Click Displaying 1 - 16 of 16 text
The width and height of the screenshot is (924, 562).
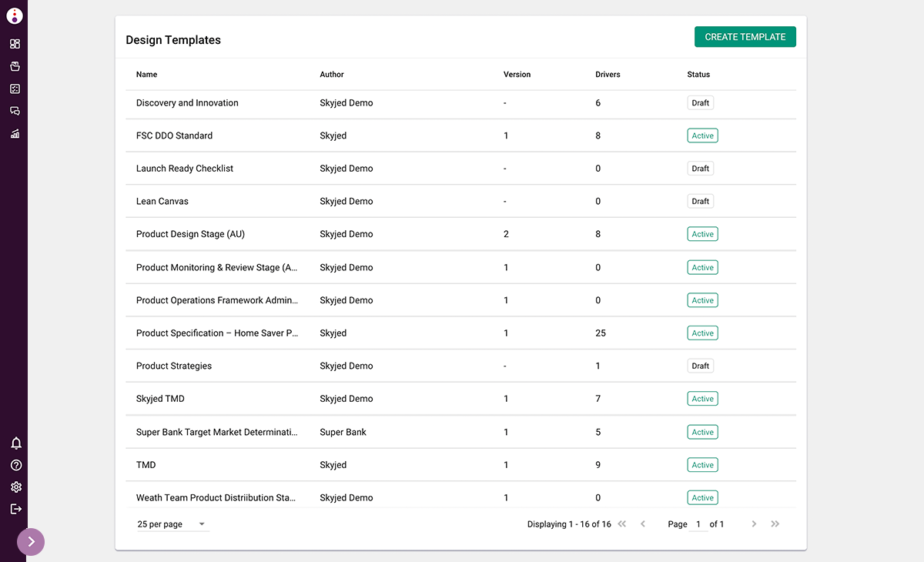pos(569,524)
